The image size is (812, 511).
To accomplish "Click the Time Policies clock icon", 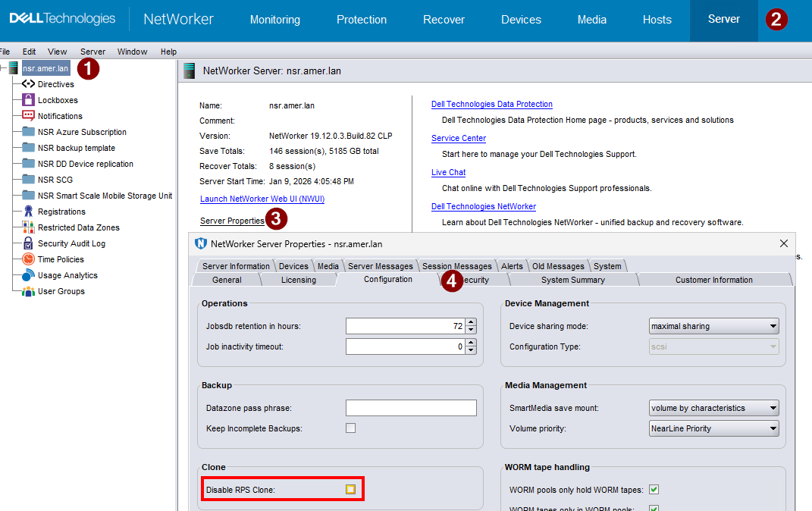I will (x=28, y=259).
